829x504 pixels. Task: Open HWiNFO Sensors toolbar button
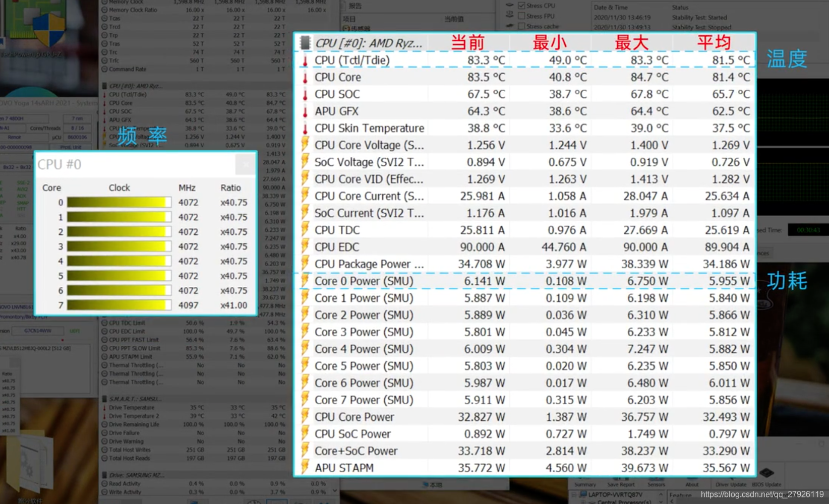tap(656, 484)
